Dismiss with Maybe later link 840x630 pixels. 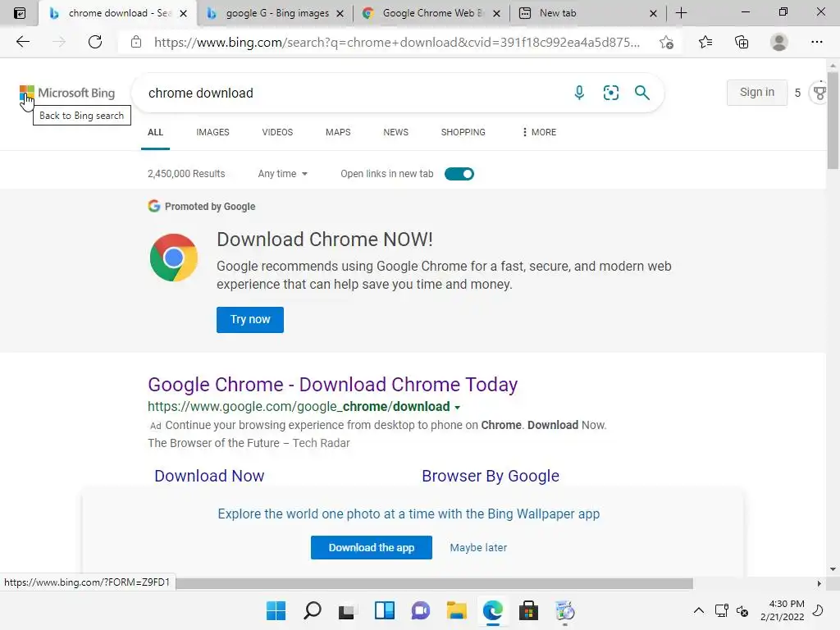pyautogui.click(x=478, y=547)
